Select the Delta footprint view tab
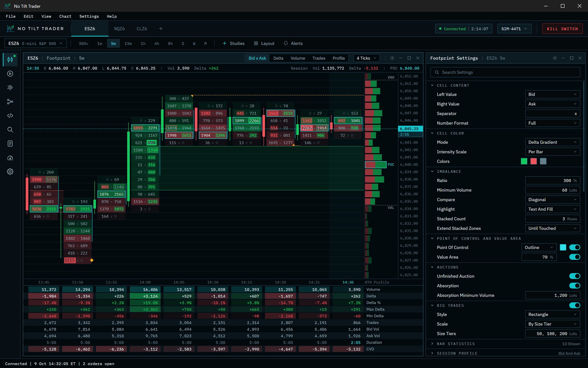 [278, 58]
